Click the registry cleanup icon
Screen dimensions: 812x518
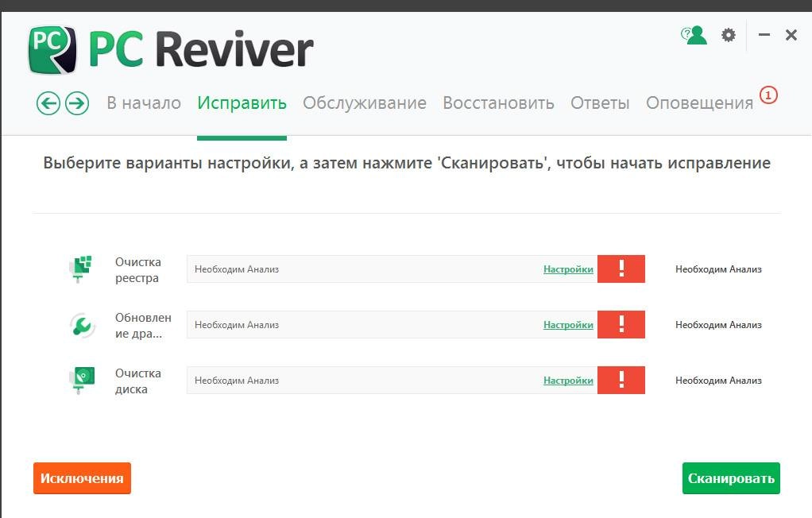81,269
